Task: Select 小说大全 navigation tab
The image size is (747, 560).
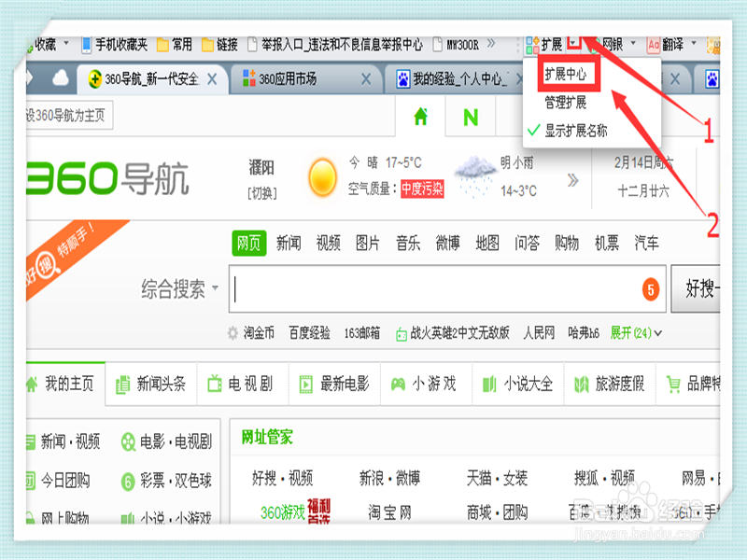Action: (518, 384)
